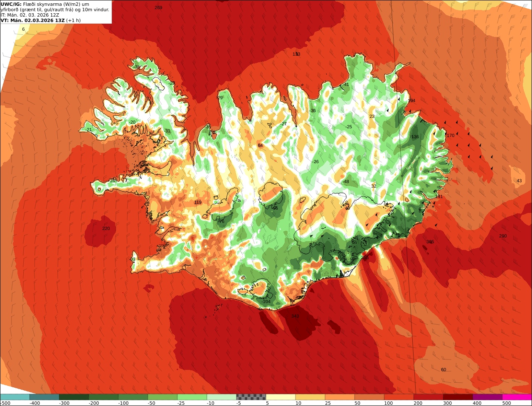Click the legend label -100
532x406 pixels.
coord(123,403)
